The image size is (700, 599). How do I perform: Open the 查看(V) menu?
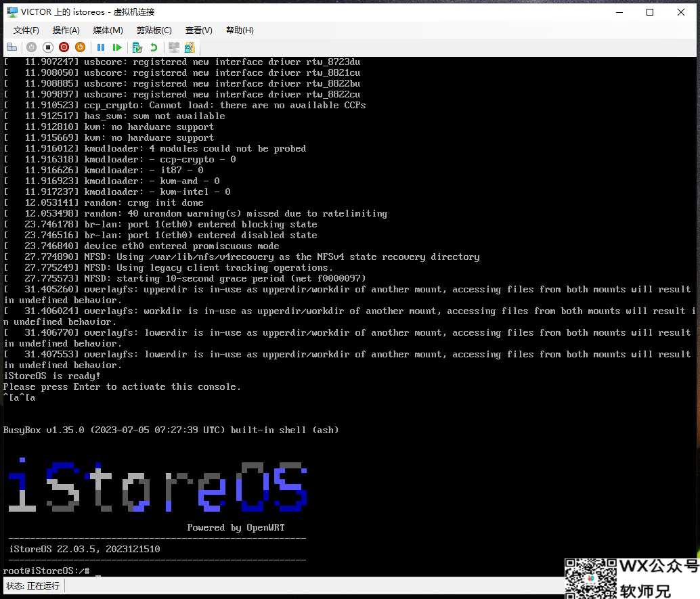click(x=198, y=30)
